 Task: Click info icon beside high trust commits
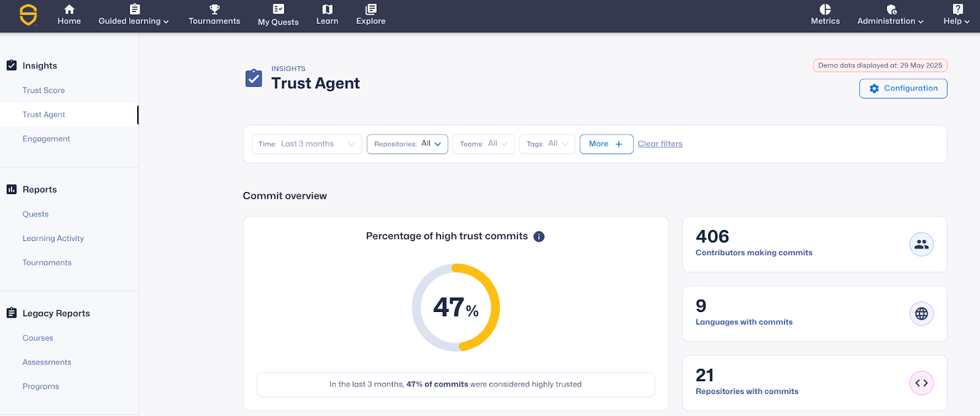[x=539, y=237]
